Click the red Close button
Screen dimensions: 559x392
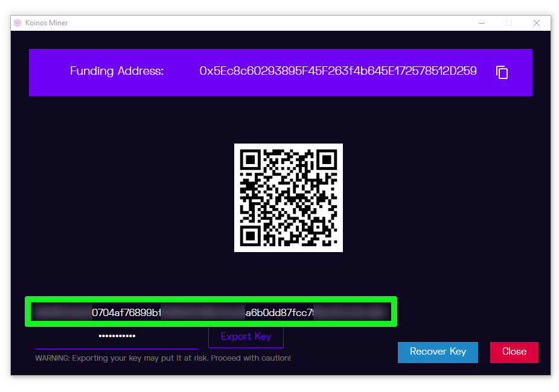coord(514,352)
